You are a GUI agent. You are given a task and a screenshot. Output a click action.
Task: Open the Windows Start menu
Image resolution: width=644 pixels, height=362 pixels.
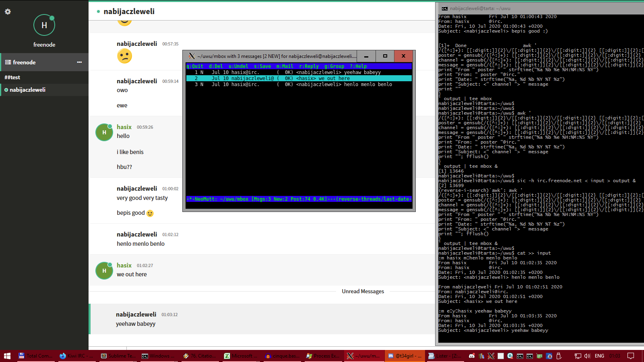(7, 356)
